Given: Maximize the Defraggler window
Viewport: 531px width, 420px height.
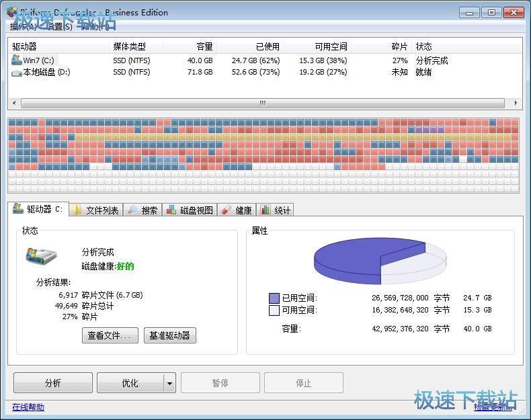Looking at the screenshot, I should [x=491, y=13].
